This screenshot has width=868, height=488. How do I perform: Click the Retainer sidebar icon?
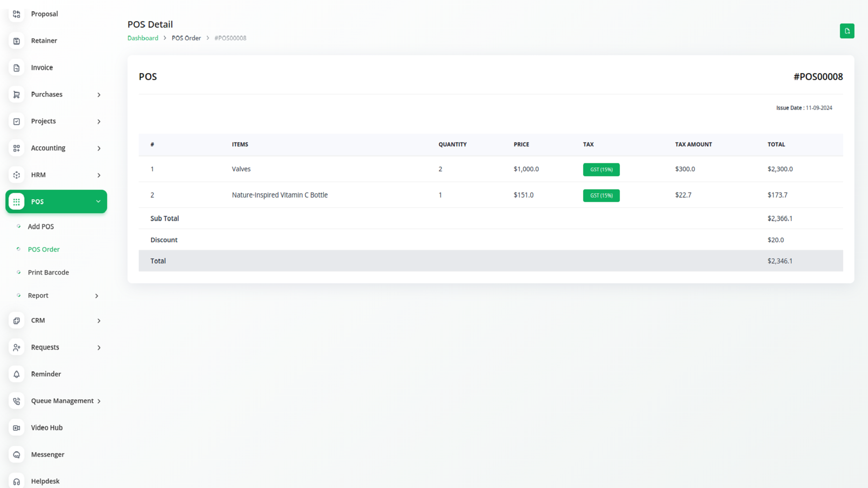point(17,41)
